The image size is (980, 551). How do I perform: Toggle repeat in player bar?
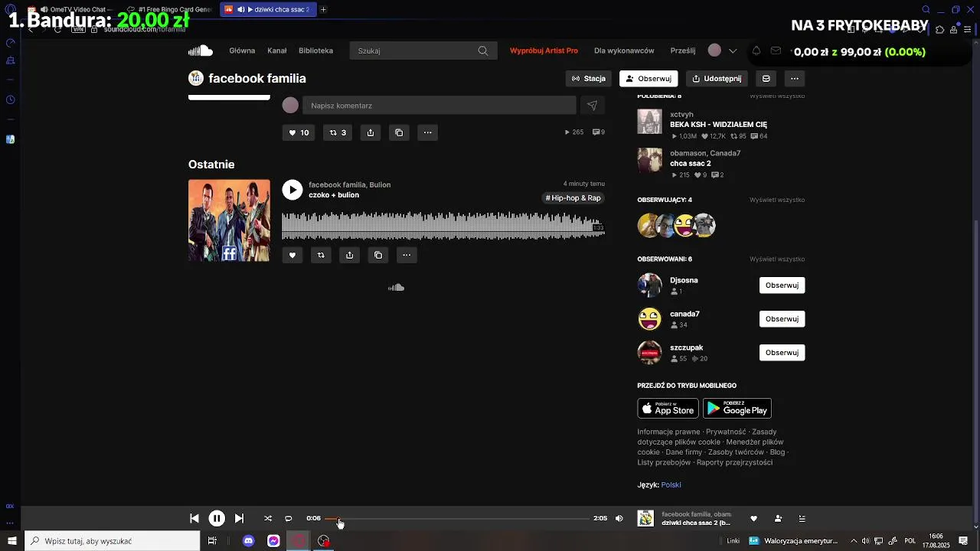tap(289, 518)
